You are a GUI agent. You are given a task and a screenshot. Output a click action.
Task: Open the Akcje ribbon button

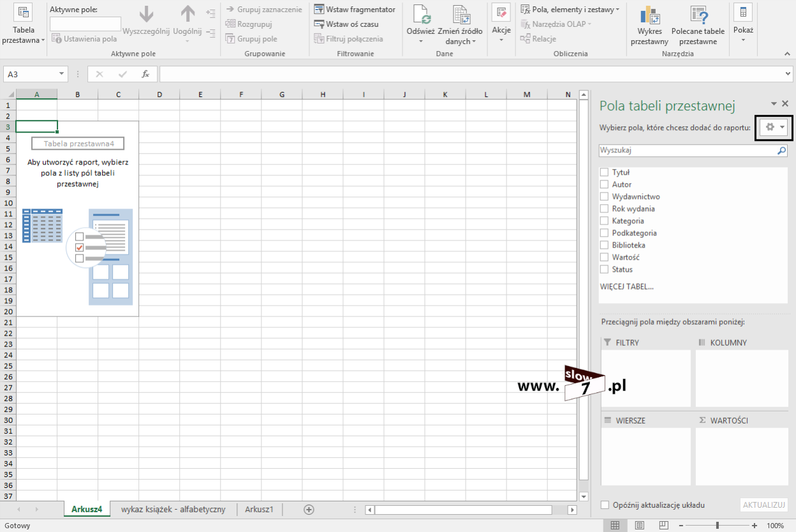tap(501, 23)
